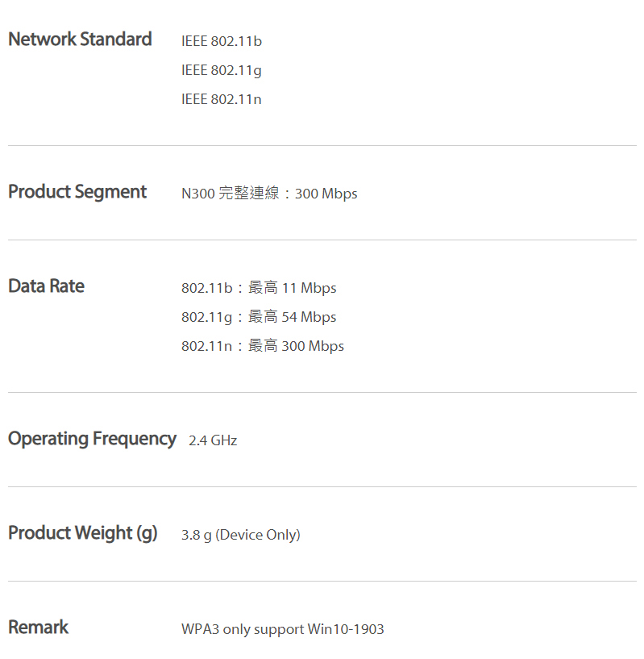
Task: Click the divider line below Data Rate section
Action: (x=322, y=393)
